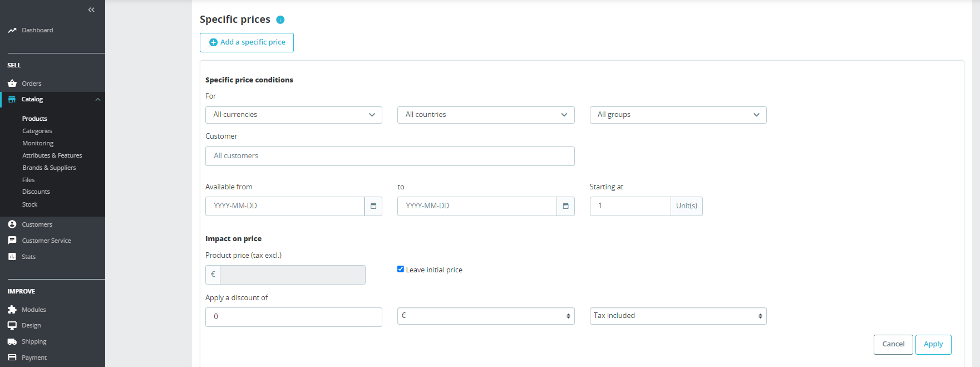Viewport: 980px width, 367px height.
Task: Open the All countries dropdown
Action: click(485, 115)
